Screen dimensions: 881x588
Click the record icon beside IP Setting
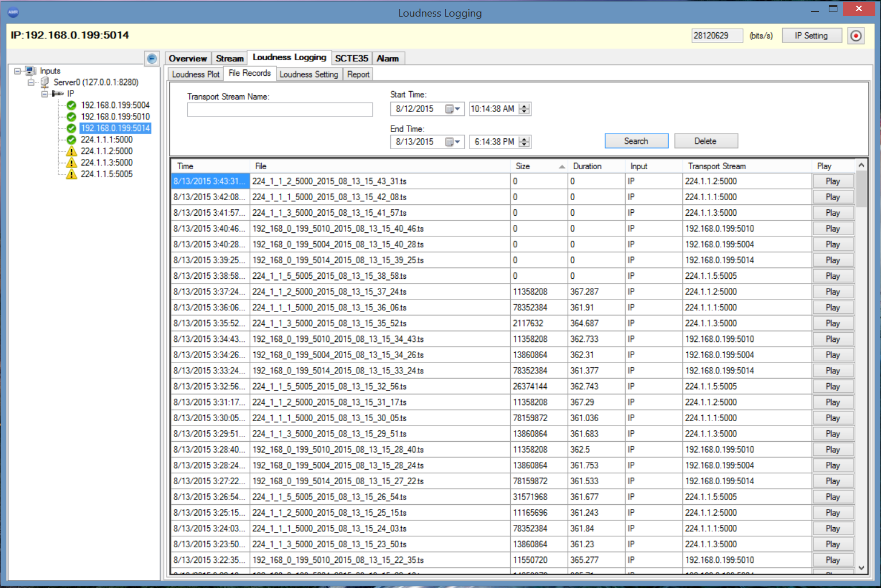pos(856,36)
